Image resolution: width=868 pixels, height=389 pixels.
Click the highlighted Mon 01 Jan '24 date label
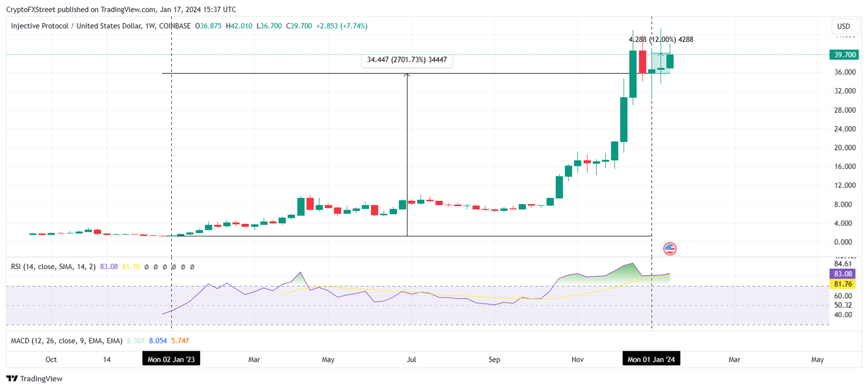coord(651,358)
